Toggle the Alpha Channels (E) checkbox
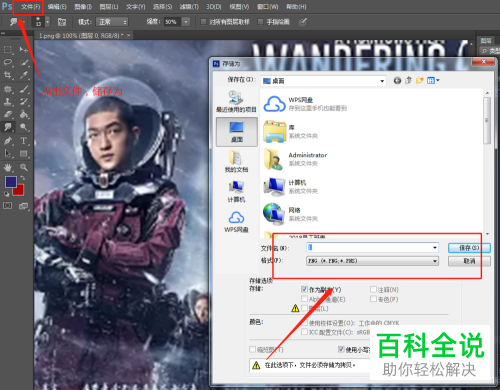Image resolution: width=500 pixels, height=390 pixels. coord(304,299)
